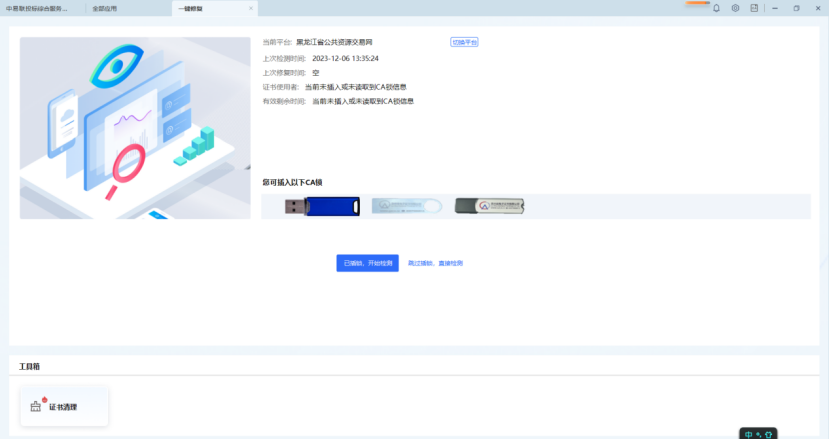The image size is (829, 439).
Task: Switch to the 全部应用 tab
Action: (104, 8)
